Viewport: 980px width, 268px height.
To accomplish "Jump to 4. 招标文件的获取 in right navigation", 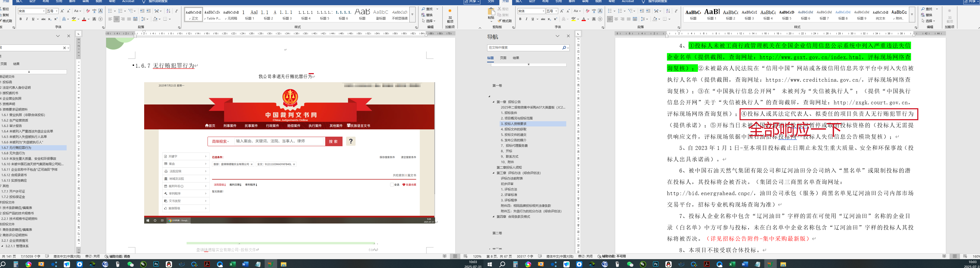I will coord(514,129).
